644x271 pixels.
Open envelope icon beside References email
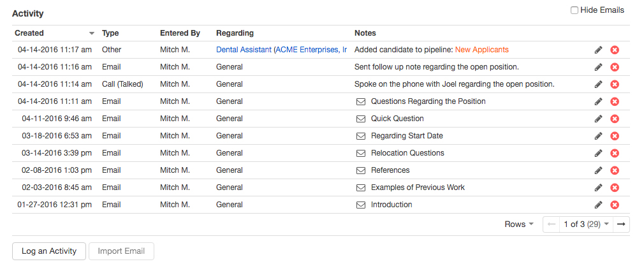(x=361, y=170)
